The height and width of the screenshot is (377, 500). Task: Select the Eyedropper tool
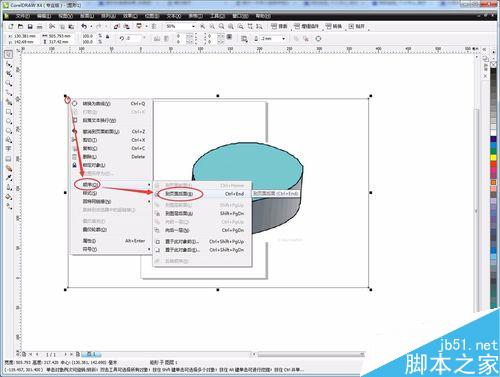click(x=9, y=178)
